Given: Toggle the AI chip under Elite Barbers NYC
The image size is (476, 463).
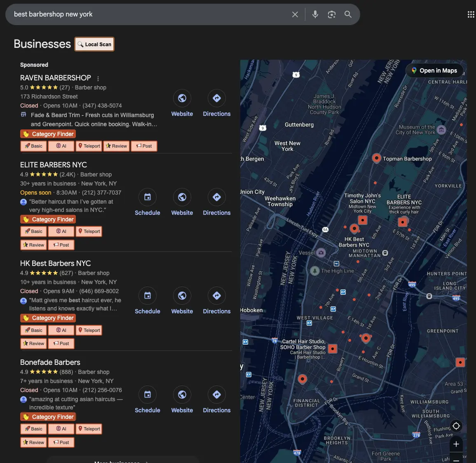Looking at the screenshot, I should 61,231.
